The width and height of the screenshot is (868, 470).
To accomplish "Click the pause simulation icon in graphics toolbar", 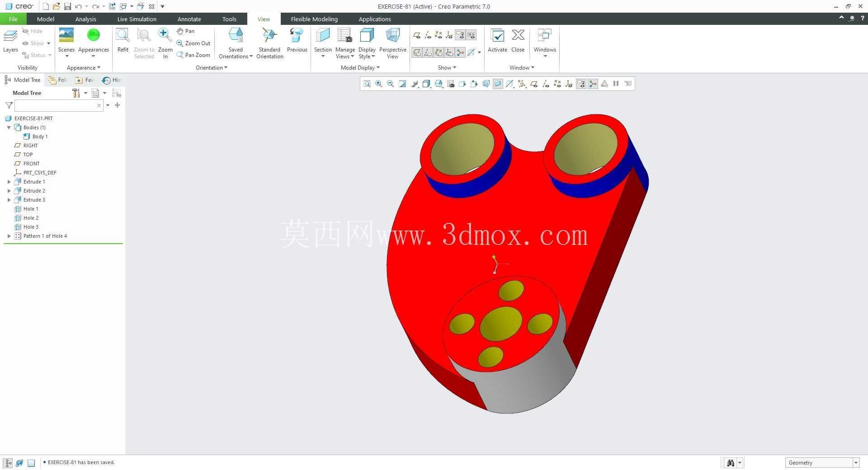I will (x=616, y=84).
